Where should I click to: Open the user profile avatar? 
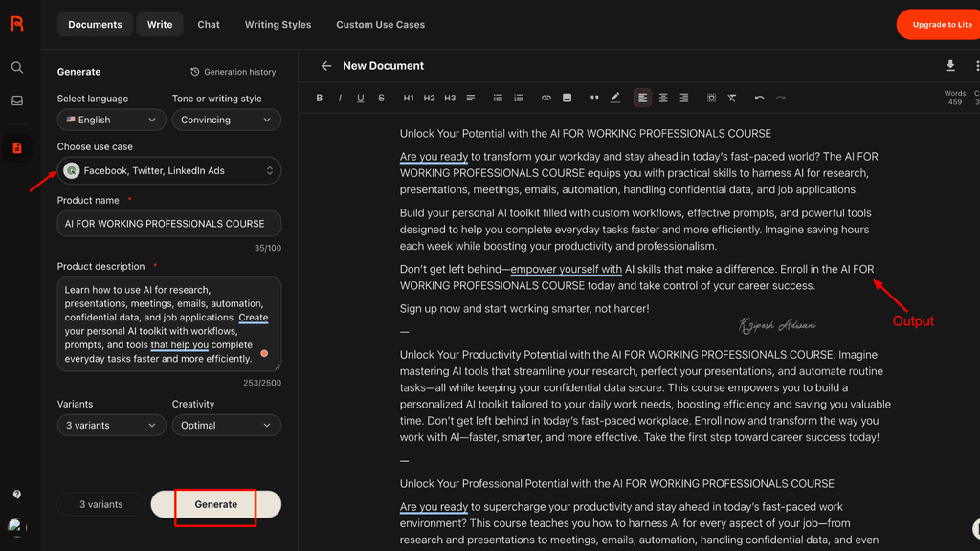(x=15, y=525)
